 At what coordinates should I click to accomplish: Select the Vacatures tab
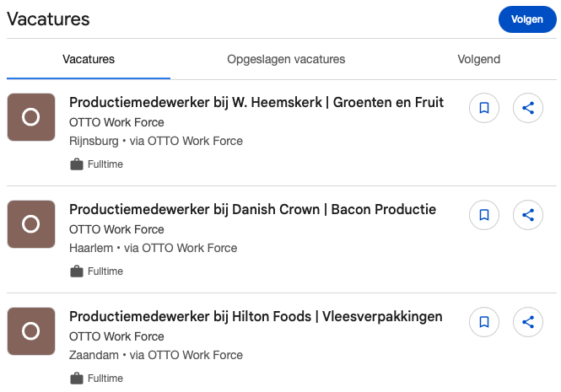pyautogui.click(x=89, y=59)
